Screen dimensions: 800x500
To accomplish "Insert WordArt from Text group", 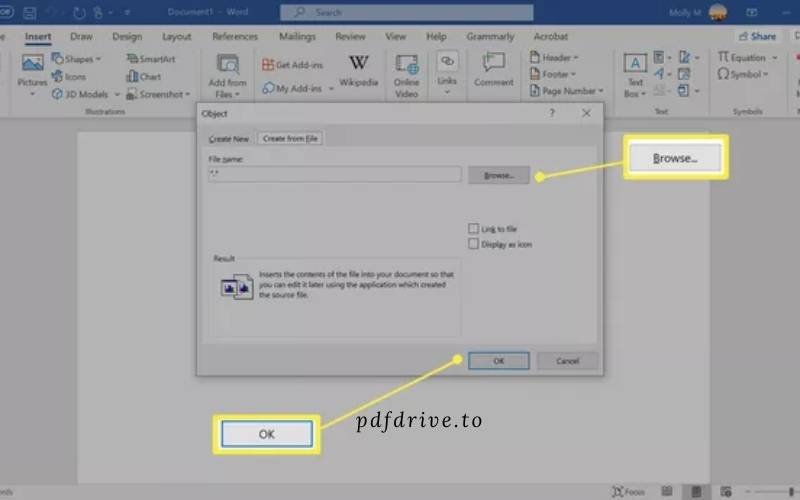I will (x=659, y=74).
